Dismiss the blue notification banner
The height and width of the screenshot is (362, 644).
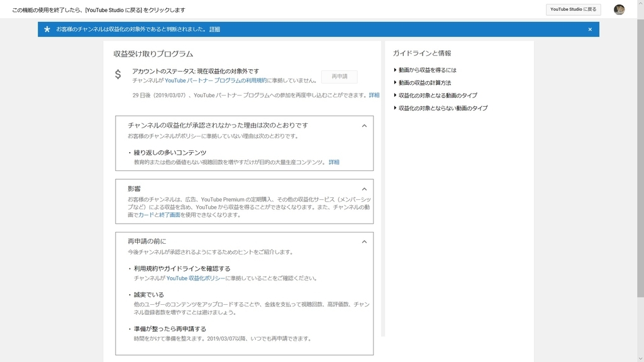coord(590,30)
